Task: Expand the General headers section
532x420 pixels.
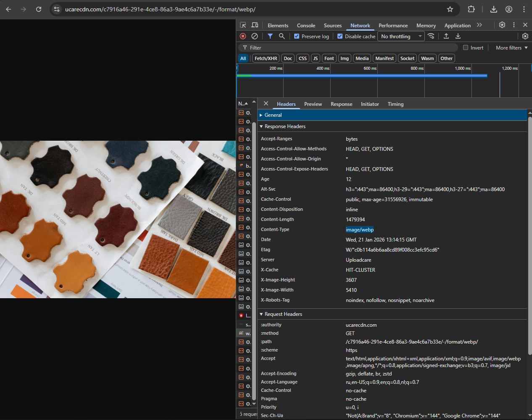Action: [273, 115]
